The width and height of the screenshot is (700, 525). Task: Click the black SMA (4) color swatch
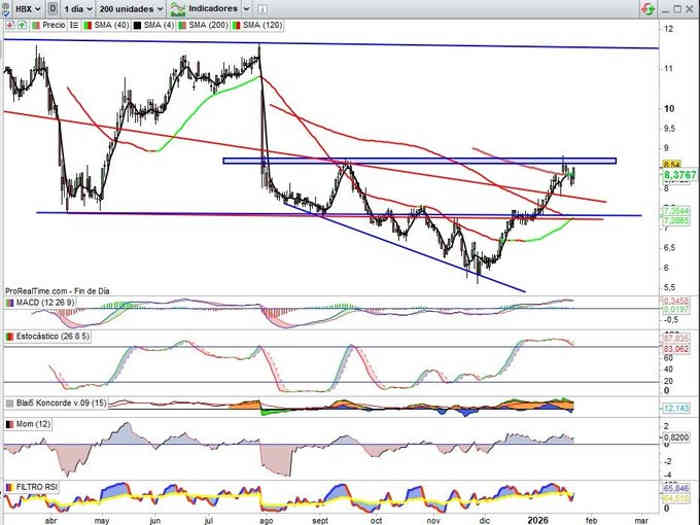135,25
